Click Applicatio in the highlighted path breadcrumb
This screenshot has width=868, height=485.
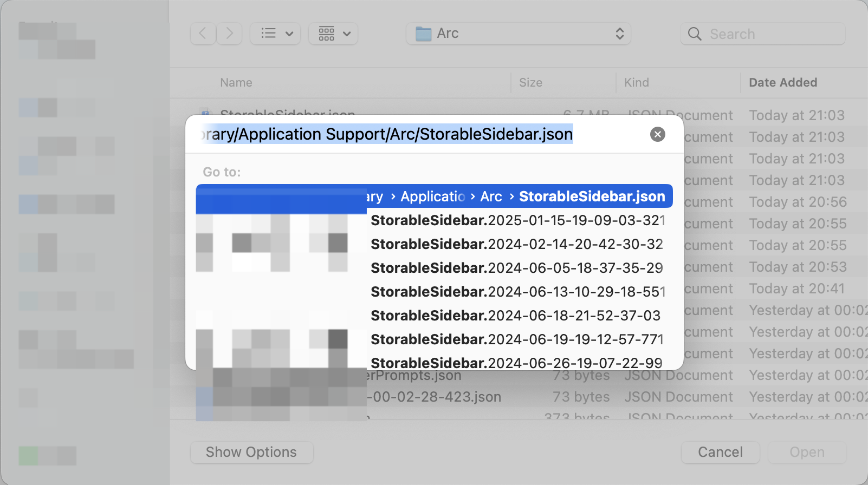click(433, 196)
